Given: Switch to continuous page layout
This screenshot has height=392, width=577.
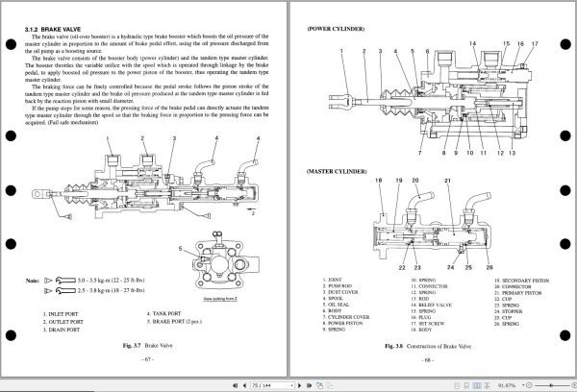Looking at the screenshot, I should 466,385.
